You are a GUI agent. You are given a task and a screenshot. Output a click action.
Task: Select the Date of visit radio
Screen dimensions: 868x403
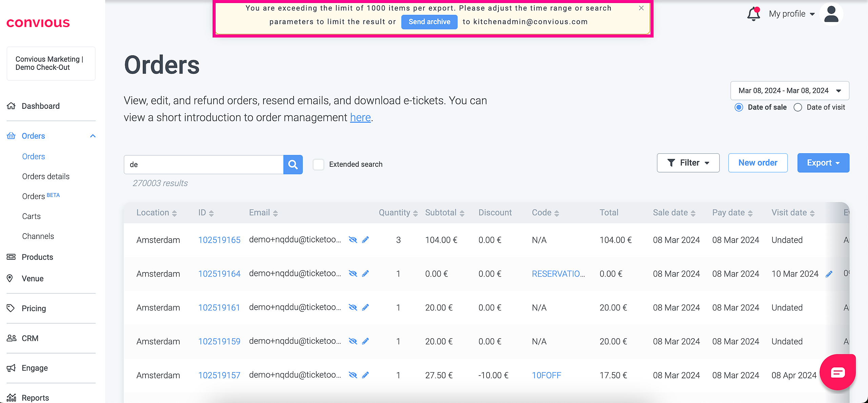[798, 107]
